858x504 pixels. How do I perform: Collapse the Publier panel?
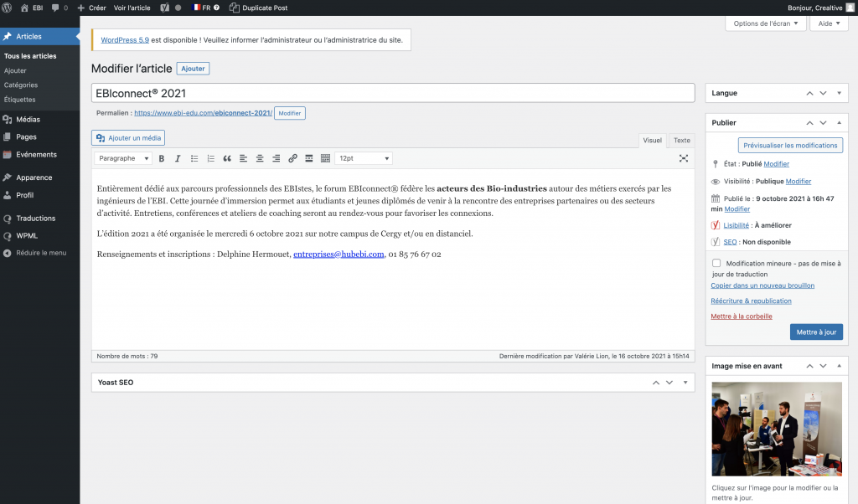coord(840,123)
